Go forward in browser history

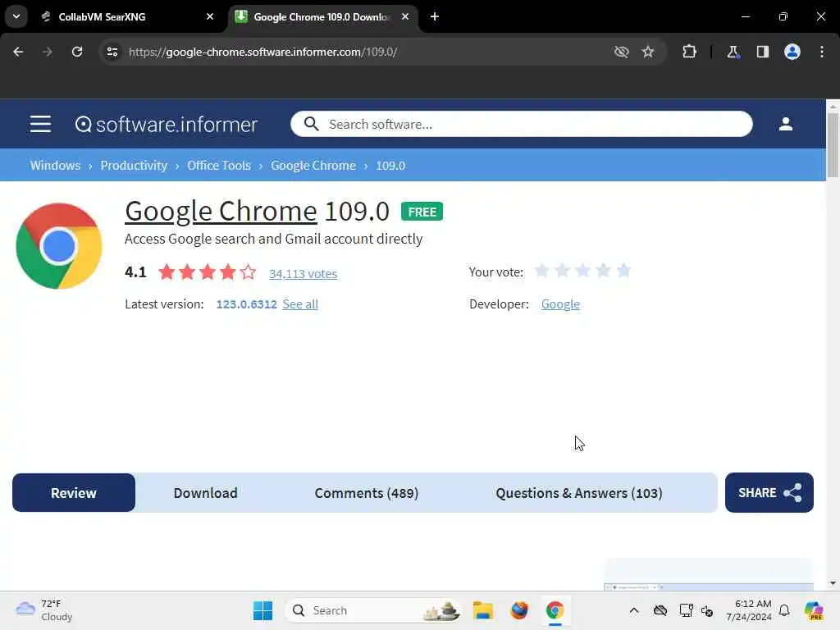pyautogui.click(x=47, y=52)
